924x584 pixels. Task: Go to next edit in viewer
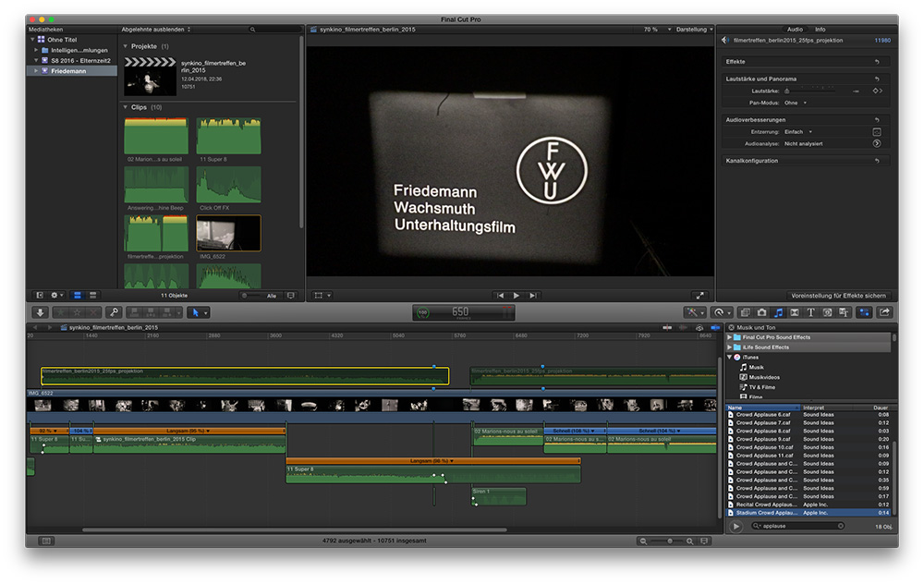click(x=533, y=296)
